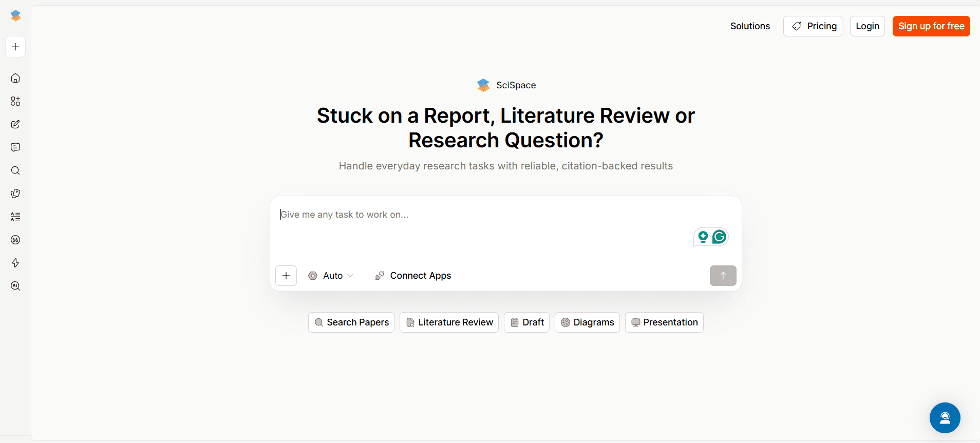Open the lightning bolt icon in the sidebar
Viewport: 980px width, 443px height.
coord(15,263)
